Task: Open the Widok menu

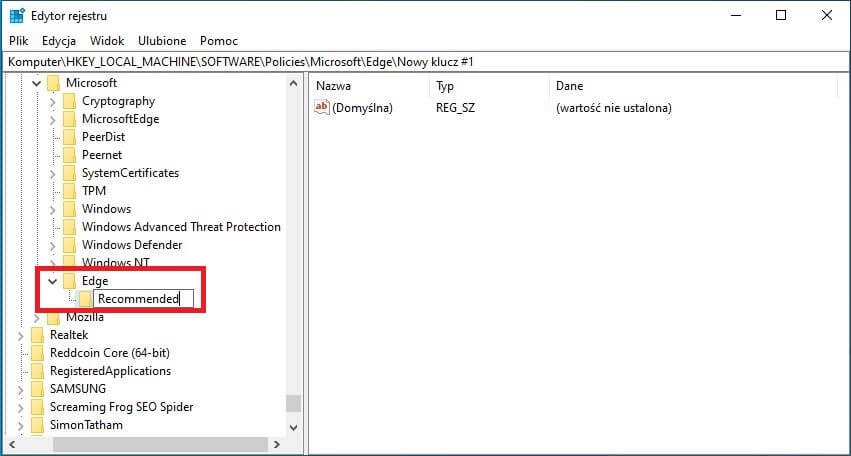Action: [x=107, y=41]
